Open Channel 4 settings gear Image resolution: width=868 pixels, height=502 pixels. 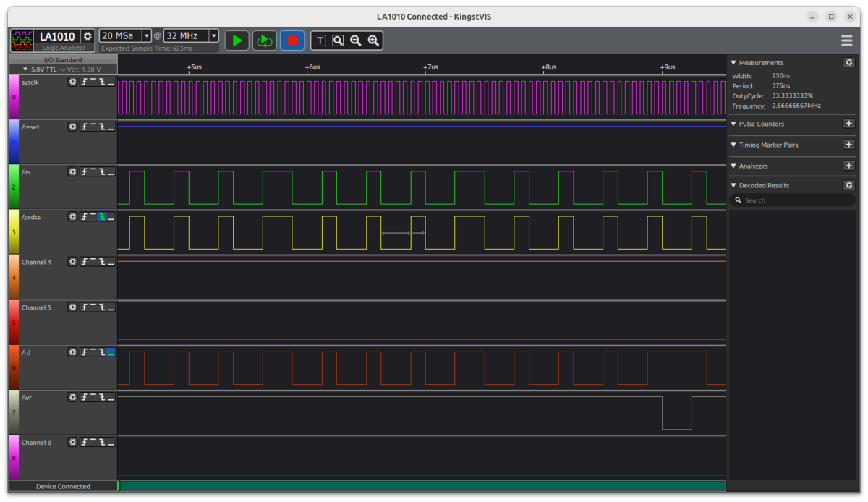tap(72, 262)
